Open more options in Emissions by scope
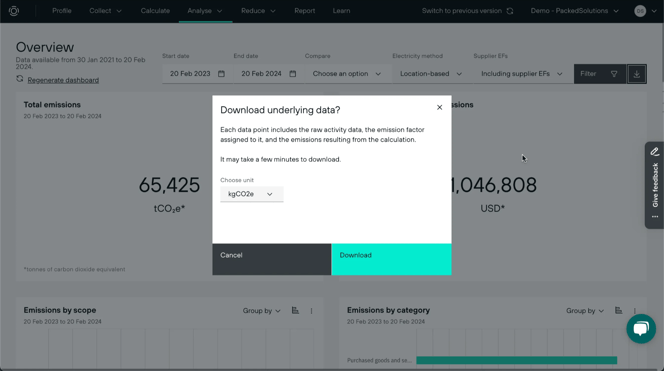This screenshot has width=664, height=371. pos(311,311)
